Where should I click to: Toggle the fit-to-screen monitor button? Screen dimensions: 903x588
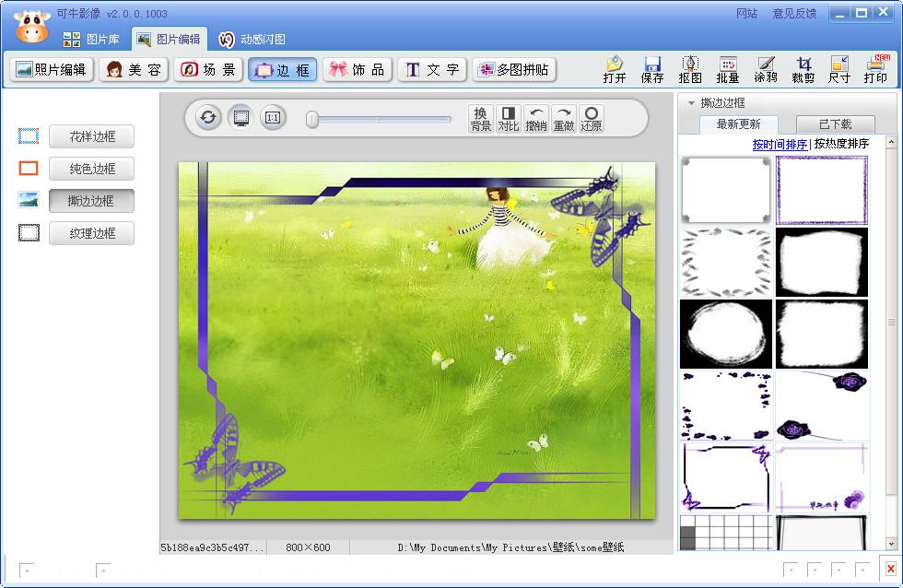(x=240, y=118)
